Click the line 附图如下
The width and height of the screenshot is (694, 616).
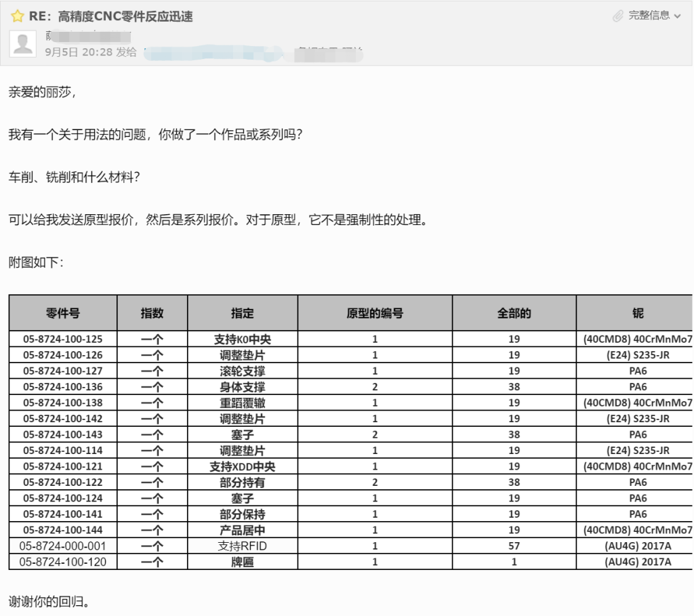[x=36, y=262]
